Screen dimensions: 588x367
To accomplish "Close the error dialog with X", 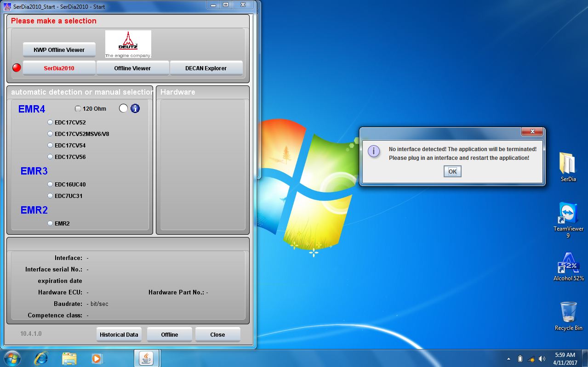I will tap(532, 131).
